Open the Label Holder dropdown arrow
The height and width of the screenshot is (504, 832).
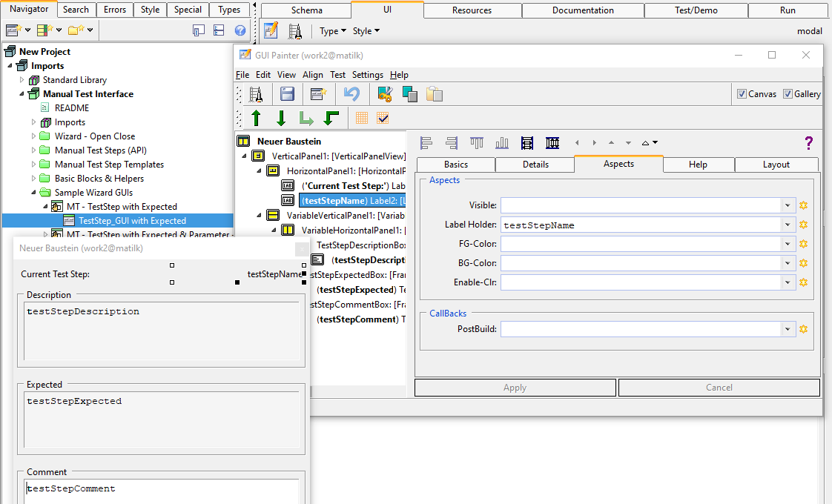[787, 225]
